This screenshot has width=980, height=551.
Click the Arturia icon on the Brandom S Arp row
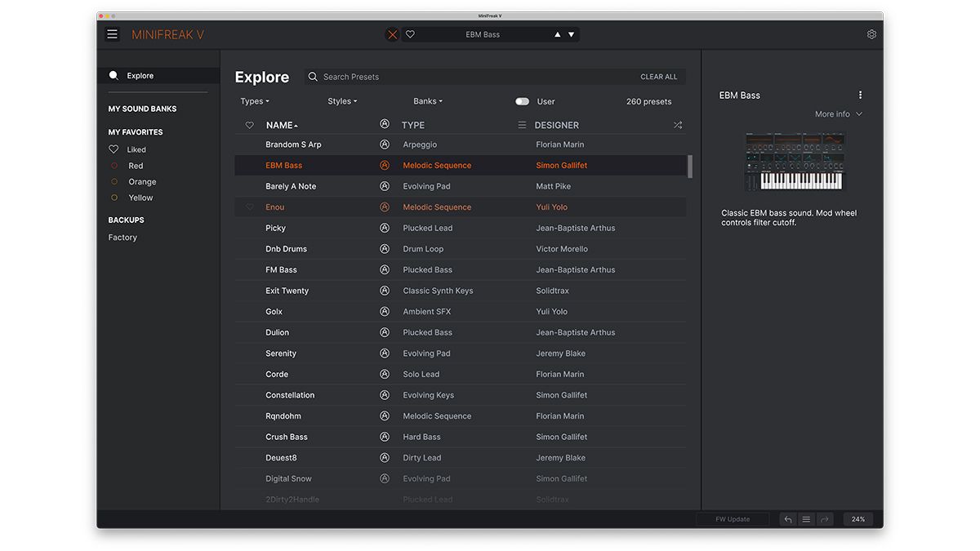click(x=385, y=144)
